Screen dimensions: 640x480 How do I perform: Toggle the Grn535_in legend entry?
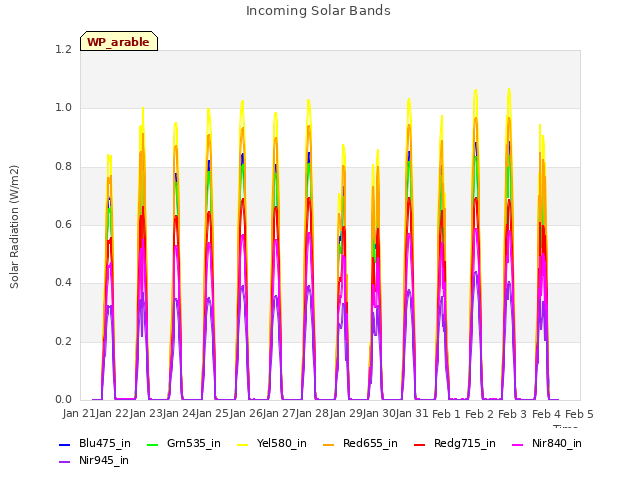(x=184, y=443)
